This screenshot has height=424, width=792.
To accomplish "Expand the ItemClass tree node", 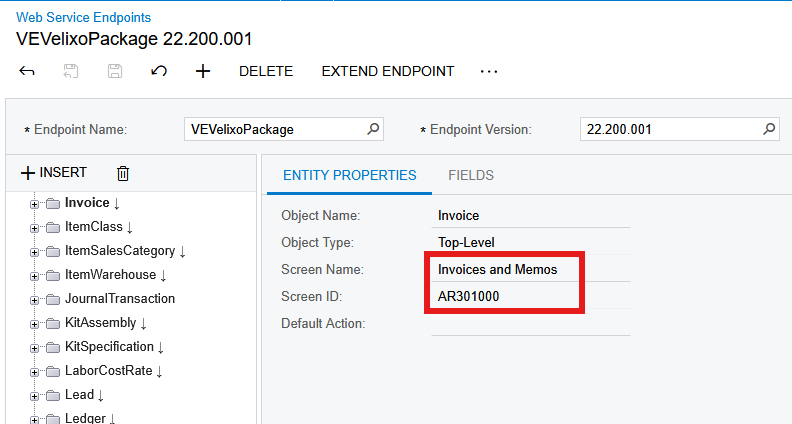I will coord(34,228).
